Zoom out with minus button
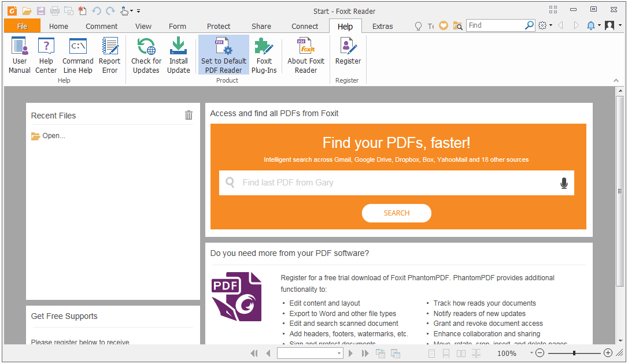This screenshot has width=628, height=364. 540,353
